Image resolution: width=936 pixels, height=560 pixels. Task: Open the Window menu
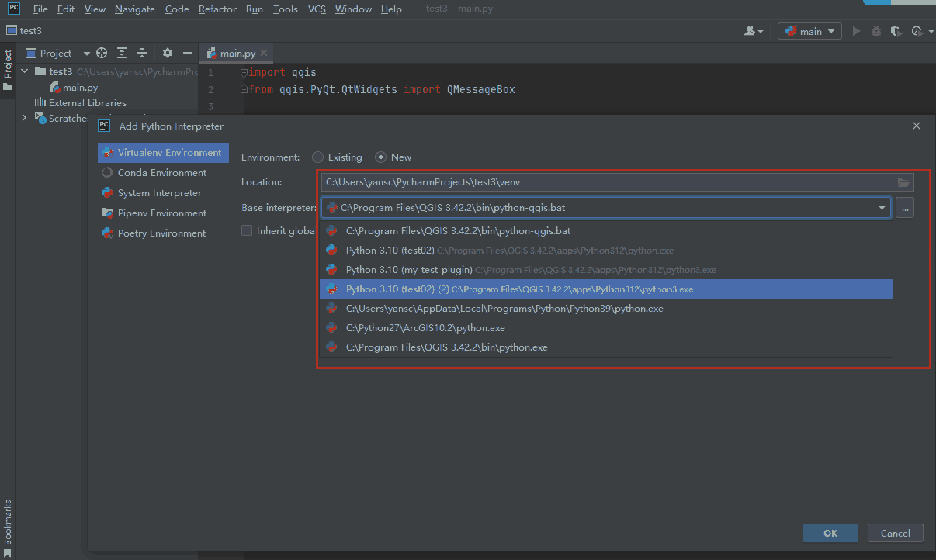click(352, 9)
